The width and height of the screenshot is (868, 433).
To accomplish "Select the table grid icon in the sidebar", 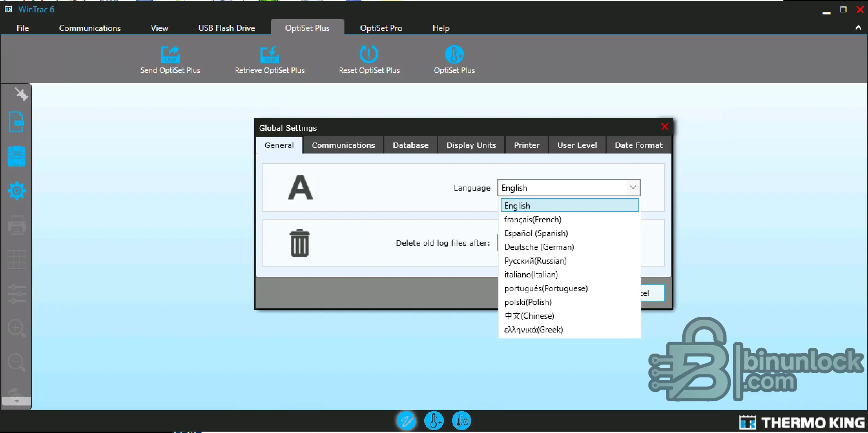I will coord(17,260).
